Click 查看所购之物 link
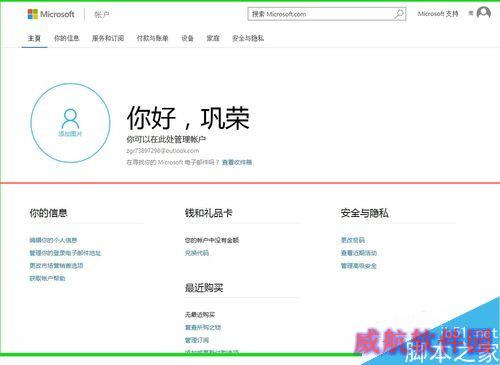The height and width of the screenshot is (365, 500). 203,327
